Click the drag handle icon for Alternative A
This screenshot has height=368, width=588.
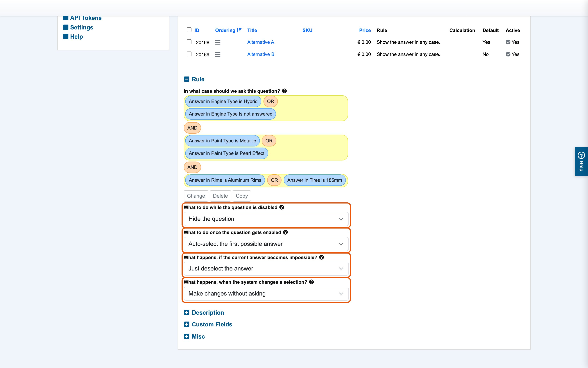(218, 42)
